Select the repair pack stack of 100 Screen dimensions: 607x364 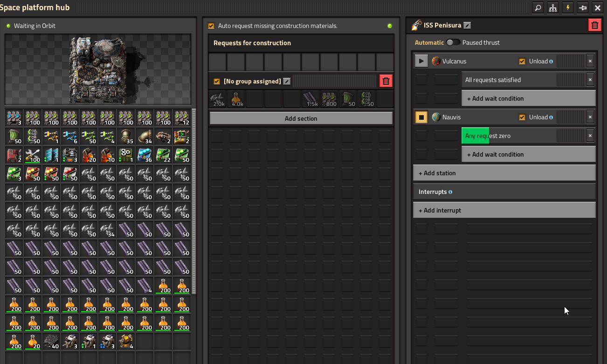pos(33,155)
